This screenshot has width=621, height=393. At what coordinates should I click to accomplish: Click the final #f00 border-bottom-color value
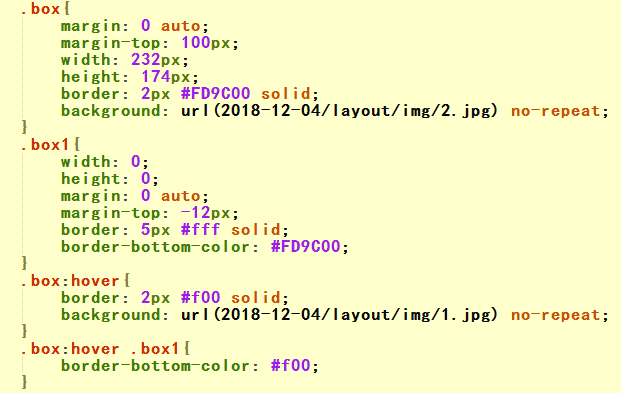coord(290,366)
